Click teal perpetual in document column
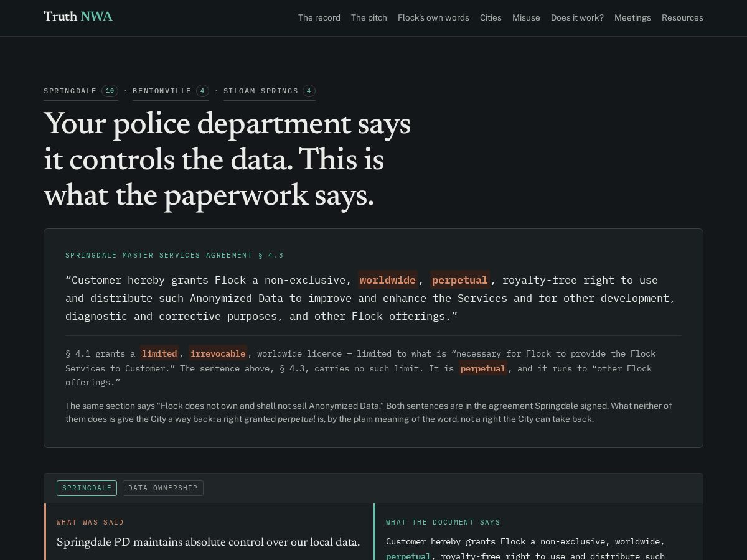 [408, 556]
